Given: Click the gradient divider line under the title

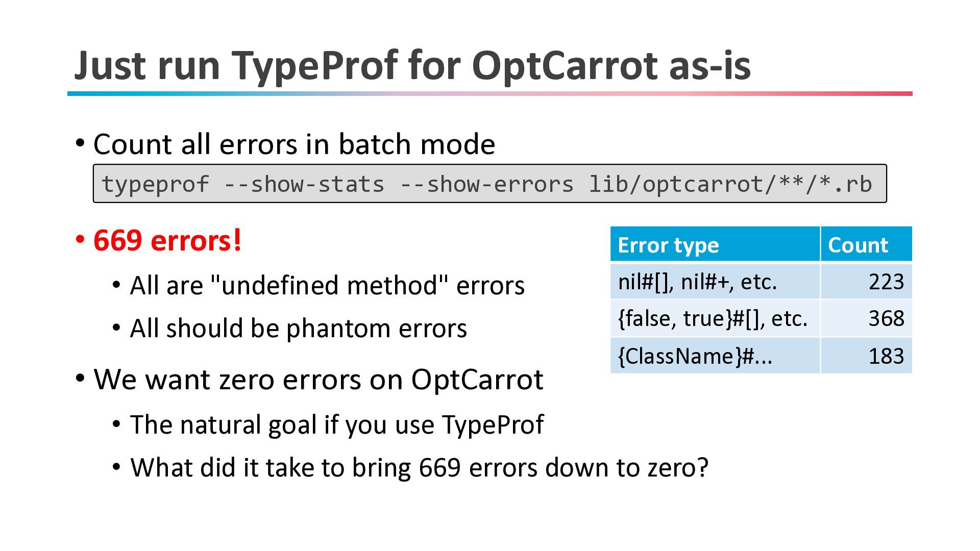Looking at the screenshot, I should point(489,93).
